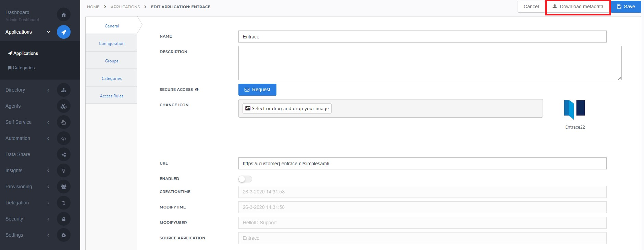Expand the Security menu chevron

pos(48,219)
